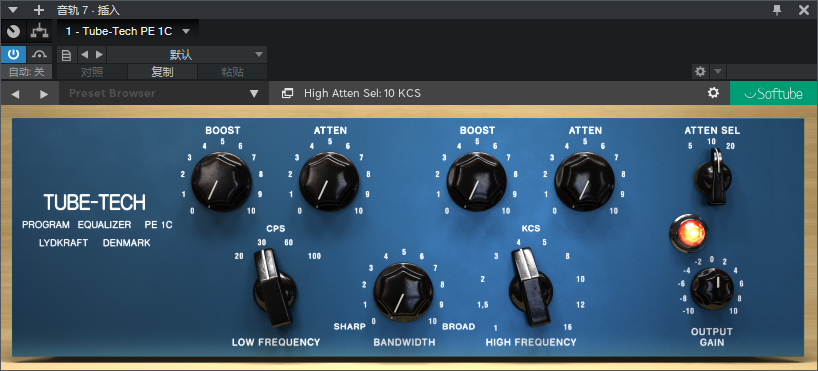Image resolution: width=818 pixels, height=371 pixels.
Task: Expand the arrow beside host gear icon
Action: coord(718,71)
